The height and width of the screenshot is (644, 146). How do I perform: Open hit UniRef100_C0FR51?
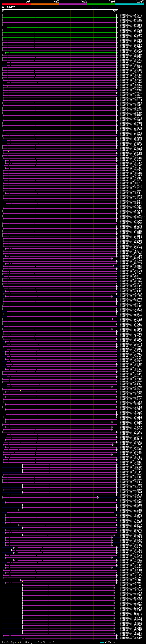tap(131, 550)
